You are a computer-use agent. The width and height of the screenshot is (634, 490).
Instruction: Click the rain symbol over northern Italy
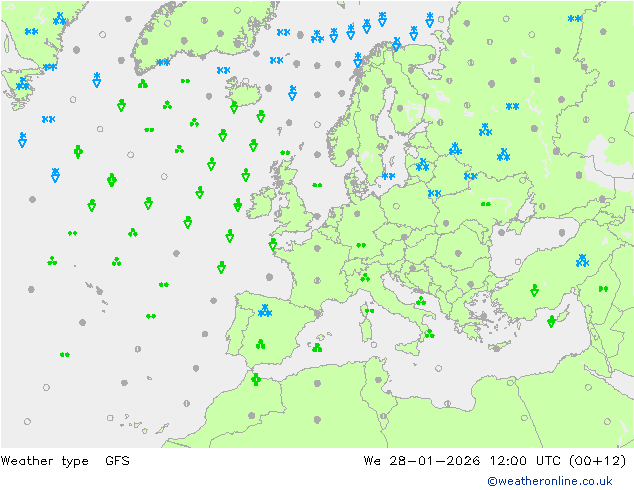click(x=365, y=277)
